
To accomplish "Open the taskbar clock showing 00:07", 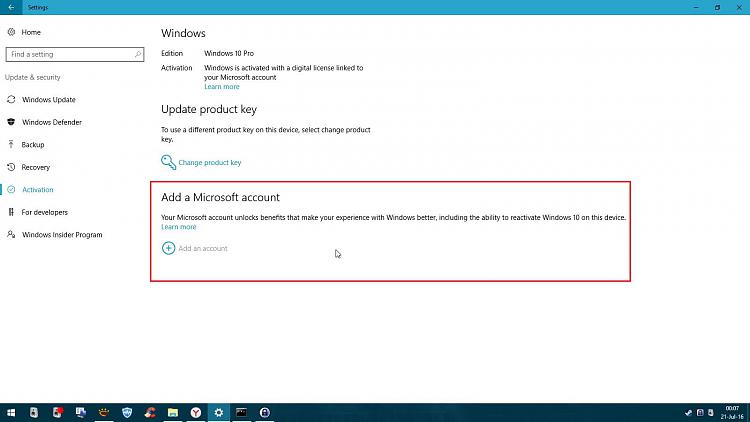I will click(x=732, y=412).
